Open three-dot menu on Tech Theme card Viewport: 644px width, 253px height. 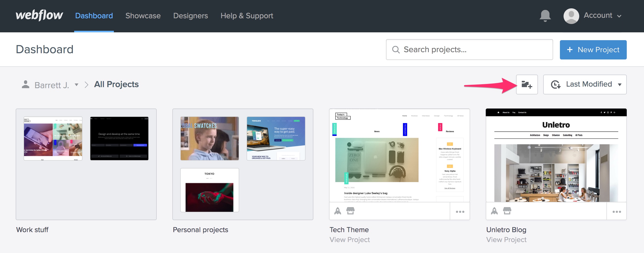[x=460, y=212]
